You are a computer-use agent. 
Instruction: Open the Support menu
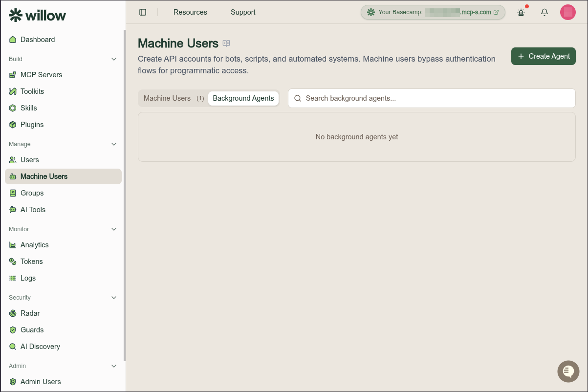coord(243,12)
